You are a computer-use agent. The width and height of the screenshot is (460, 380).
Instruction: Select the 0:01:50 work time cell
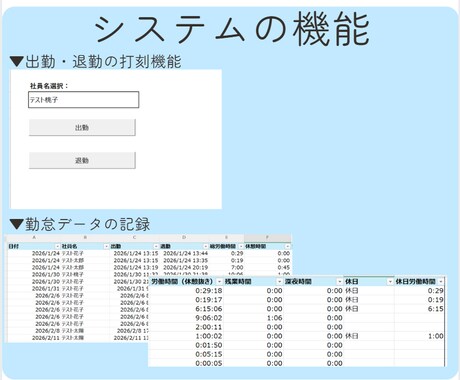click(186, 345)
